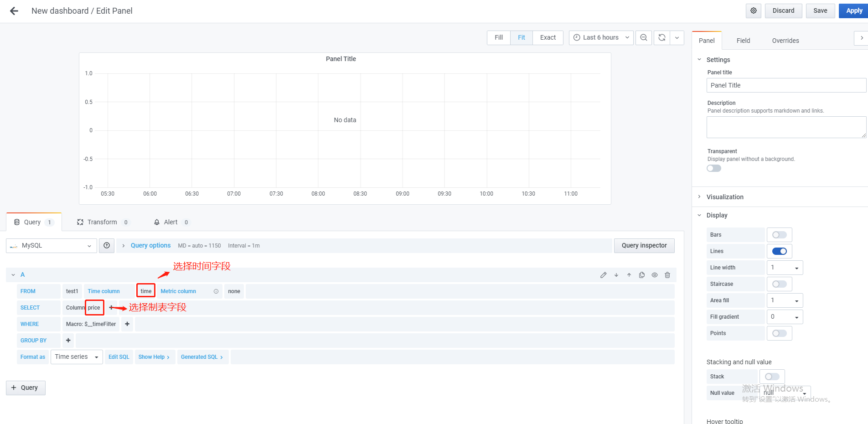Click the zoom out time range icon

point(644,37)
